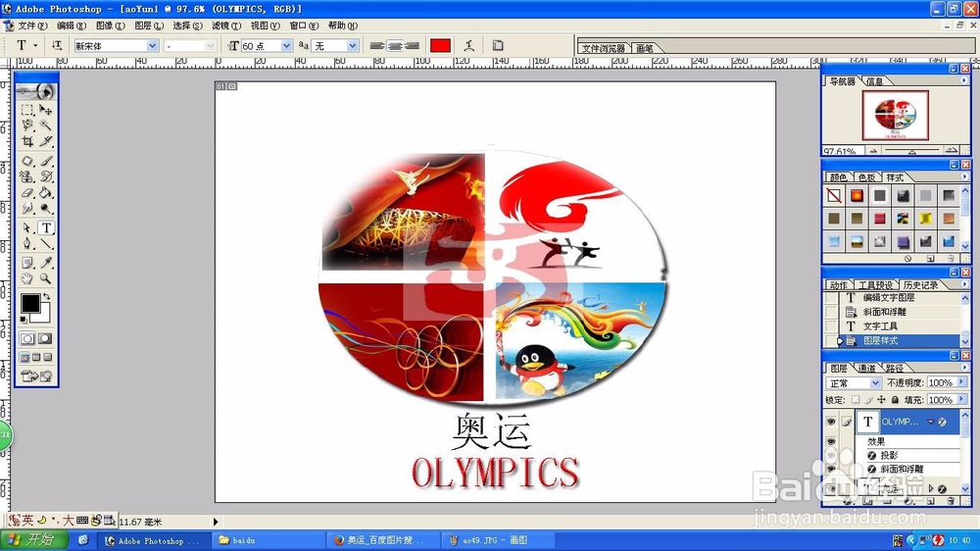Open the baidu folder taskbar button
Viewport: 980px width, 551px height.
point(268,540)
